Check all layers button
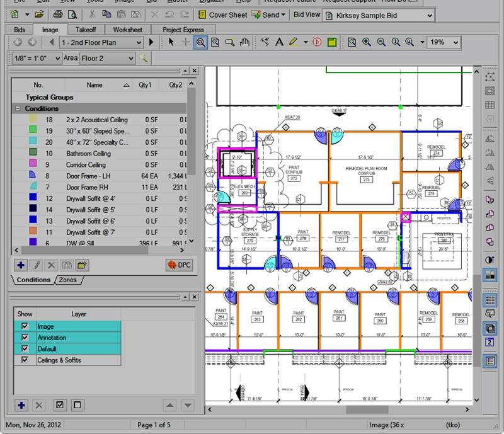Viewport: 504px width, 434px height. pyautogui.click(x=60, y=405)
